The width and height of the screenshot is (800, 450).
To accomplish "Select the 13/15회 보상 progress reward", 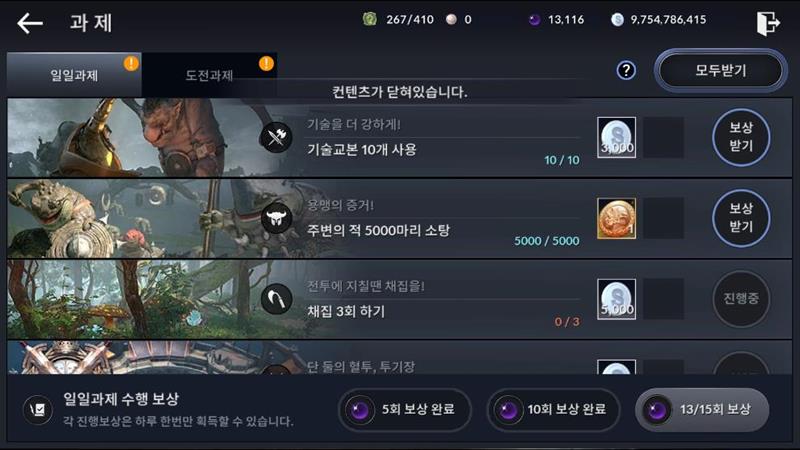I will pyautogui.click(x=702, y=410).
